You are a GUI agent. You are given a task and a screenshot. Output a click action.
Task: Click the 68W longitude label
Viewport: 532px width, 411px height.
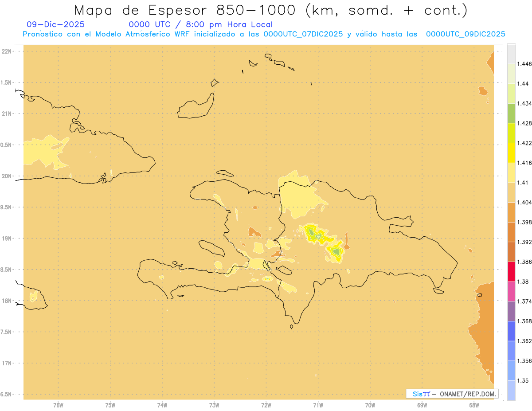coord(474,405)
